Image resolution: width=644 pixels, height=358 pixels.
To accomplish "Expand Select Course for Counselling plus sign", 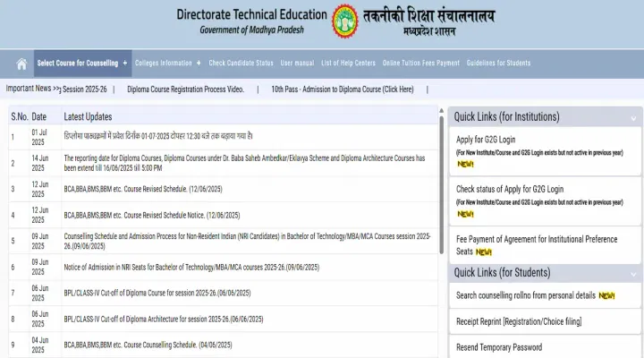I will pyautogui.click(x=125, y=63).
